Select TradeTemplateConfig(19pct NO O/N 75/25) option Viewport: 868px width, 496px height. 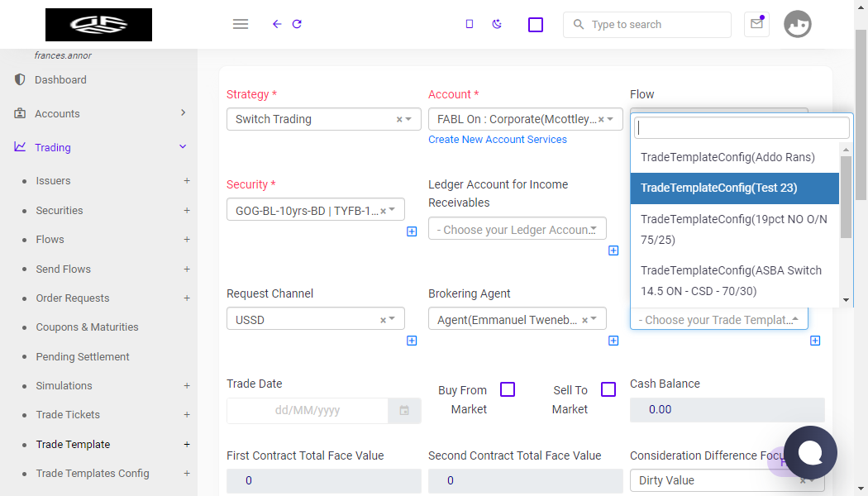tap(735, 230)
